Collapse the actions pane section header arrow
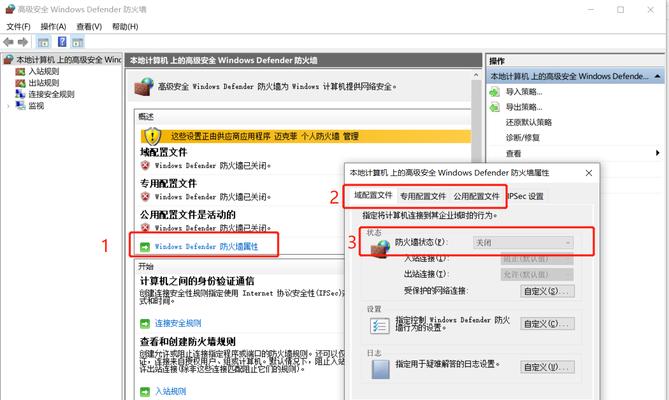669x400 pixels. 657,76
